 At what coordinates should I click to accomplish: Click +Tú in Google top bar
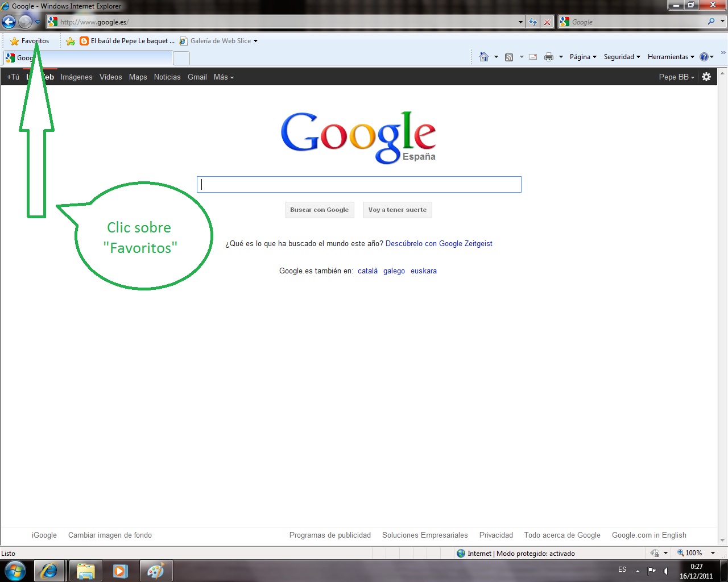pyautogui.click(x=13, y=77)
